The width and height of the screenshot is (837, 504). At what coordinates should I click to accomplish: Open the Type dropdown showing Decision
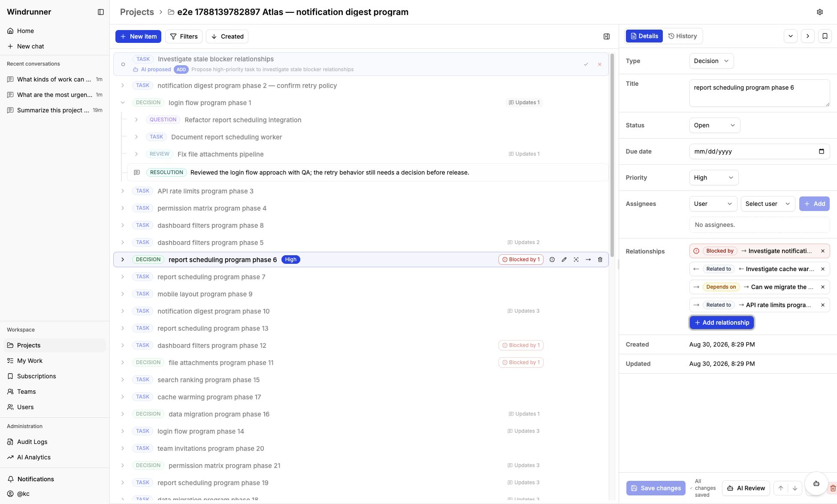711,61
